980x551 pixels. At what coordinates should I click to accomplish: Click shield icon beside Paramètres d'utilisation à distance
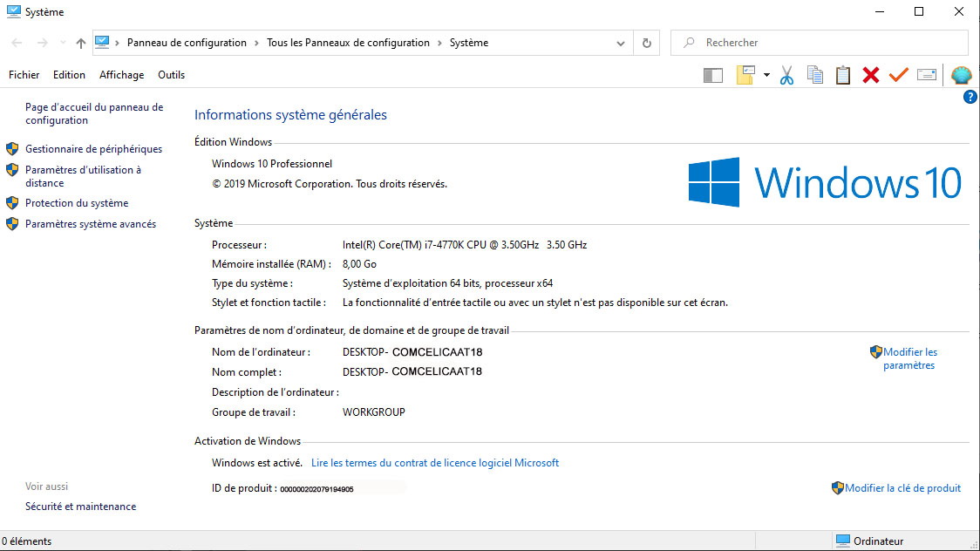coord(12,170)
